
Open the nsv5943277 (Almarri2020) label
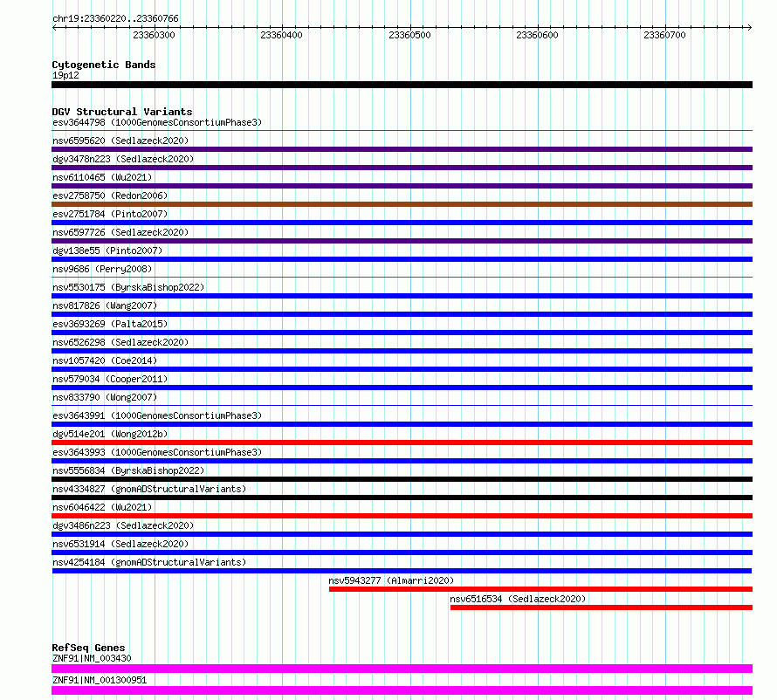tap(391, 580)
